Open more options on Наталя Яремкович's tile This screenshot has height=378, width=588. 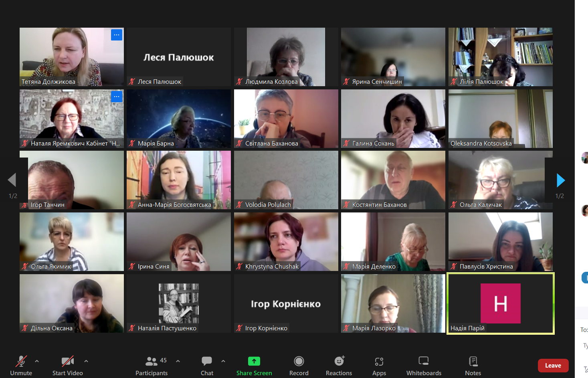(117, 97)
